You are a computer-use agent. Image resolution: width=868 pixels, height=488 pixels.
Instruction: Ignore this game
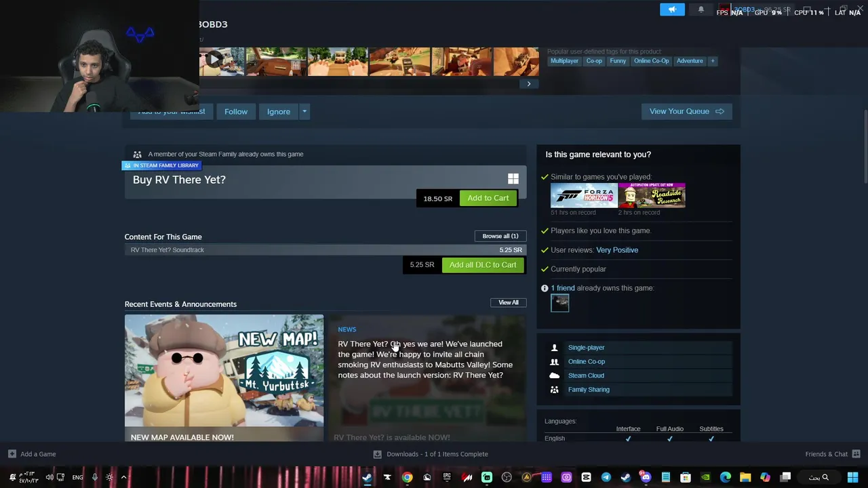pyautogui.click(x=279, y=112)
